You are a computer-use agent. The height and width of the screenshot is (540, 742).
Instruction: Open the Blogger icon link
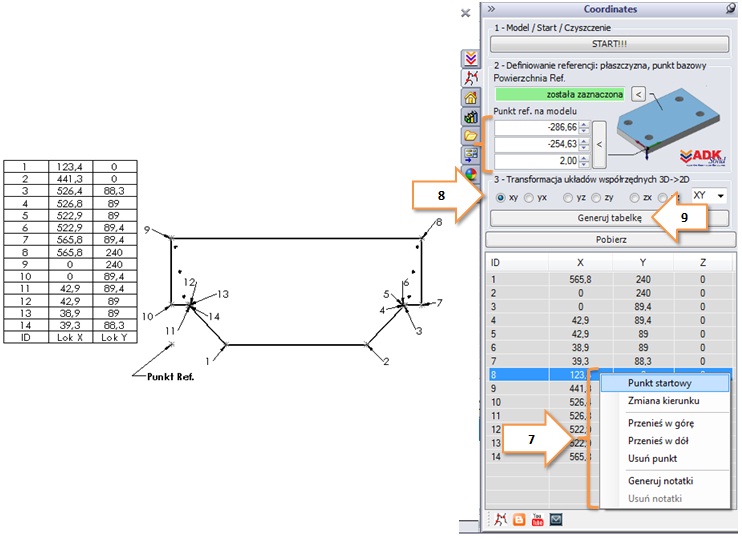[x=519, y=520]
